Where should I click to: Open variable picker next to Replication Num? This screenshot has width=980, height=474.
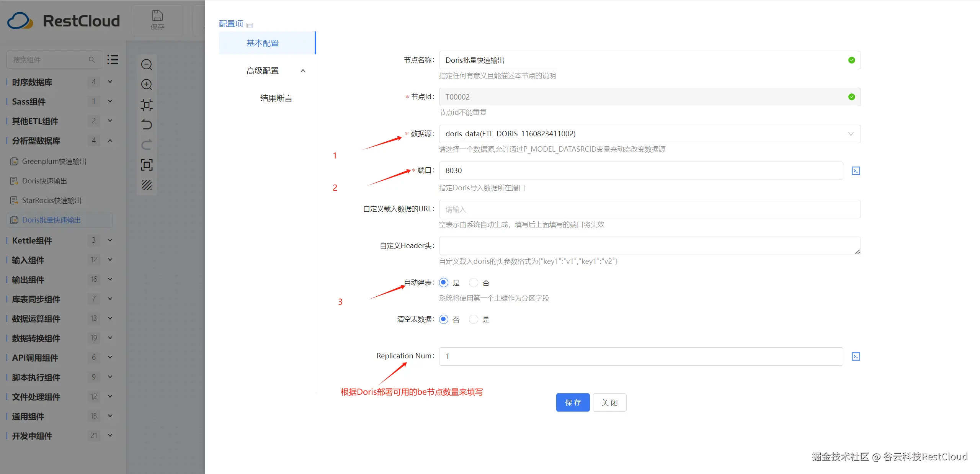pos(856,356)
